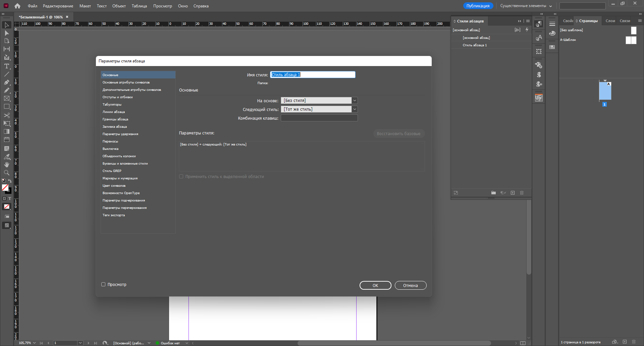Viewport: 644px width, 346px height.
Task: Open the Paragraph Styles panel menu
Action: pos(528,21)
